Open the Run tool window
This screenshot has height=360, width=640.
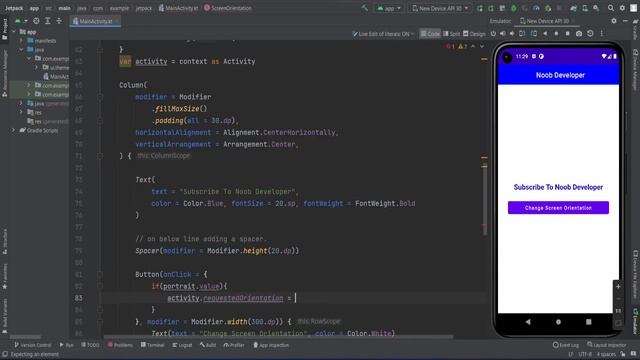(x=67, y=345)
